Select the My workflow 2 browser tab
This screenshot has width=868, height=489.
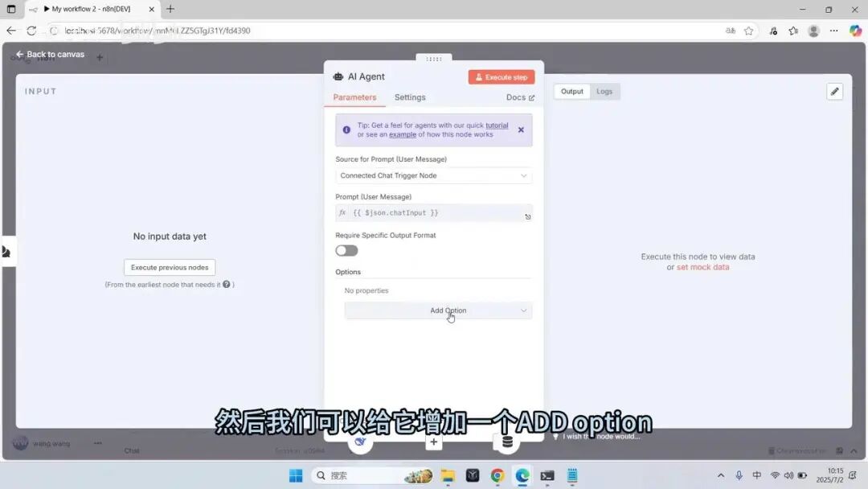point(92,9)
